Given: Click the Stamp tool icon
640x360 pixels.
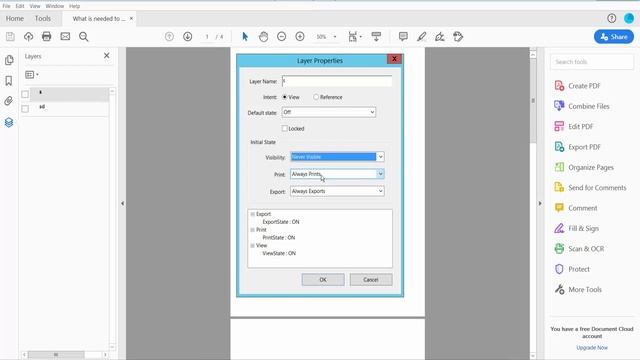Looking at the screenshot, I should point(458,37).
